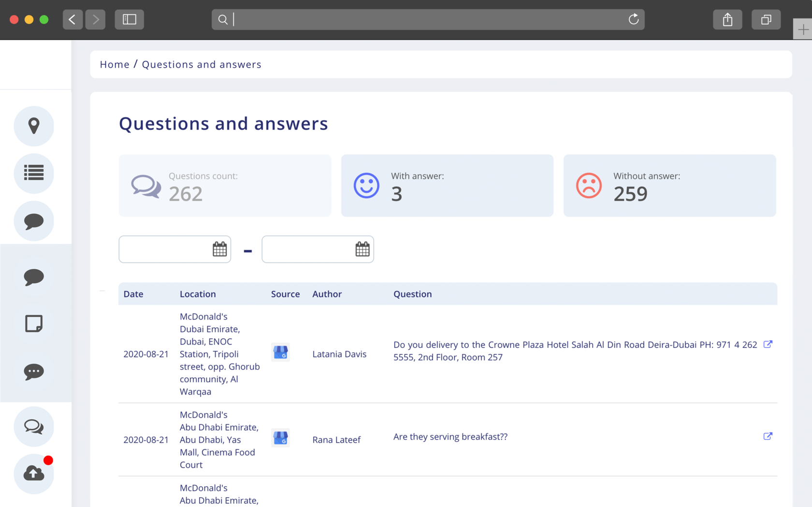
Task: Click the browser share button
Action: pos(727,19)
